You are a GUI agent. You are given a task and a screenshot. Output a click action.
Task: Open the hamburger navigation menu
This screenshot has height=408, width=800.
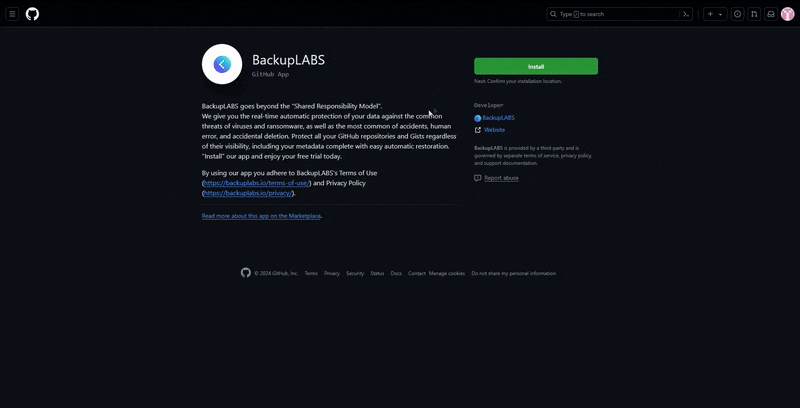13,14
